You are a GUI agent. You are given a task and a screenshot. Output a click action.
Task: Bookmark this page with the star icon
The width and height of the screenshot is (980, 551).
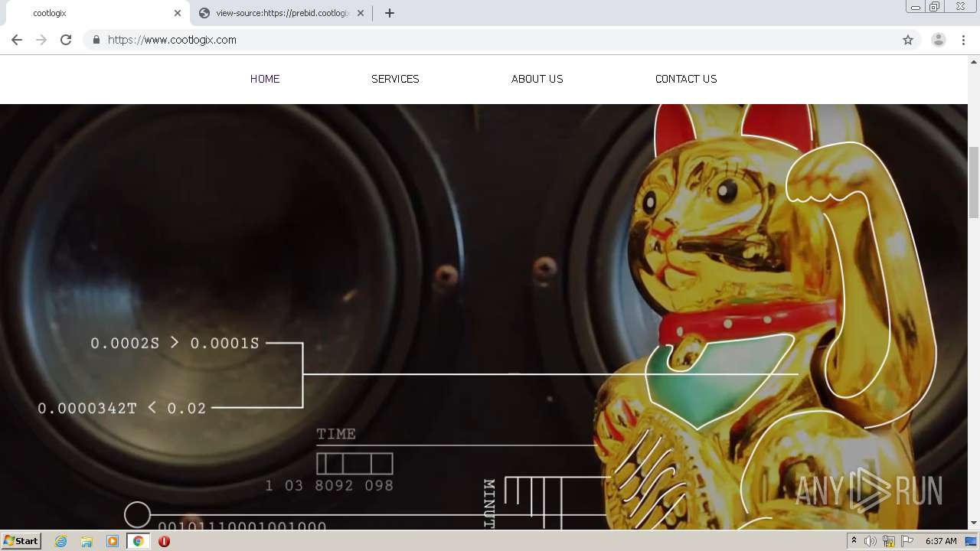908,40
